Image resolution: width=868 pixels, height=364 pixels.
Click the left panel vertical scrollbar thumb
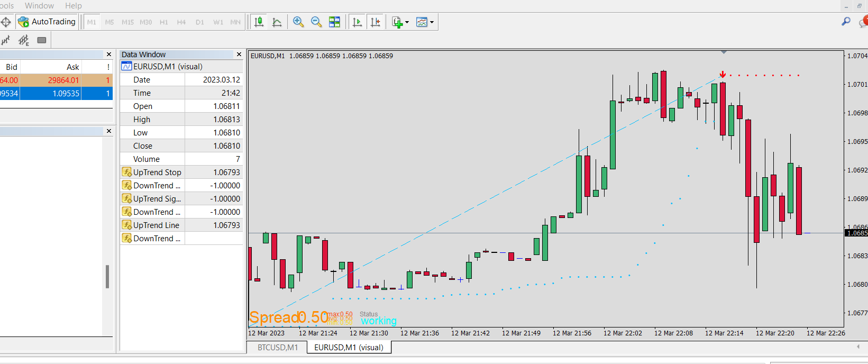coord(107,277)
